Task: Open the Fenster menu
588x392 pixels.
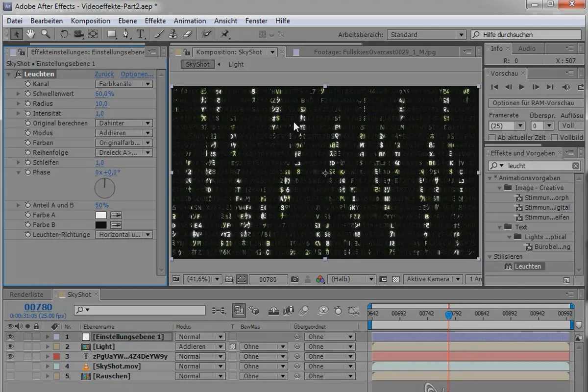Action: [x=256, y=21]
